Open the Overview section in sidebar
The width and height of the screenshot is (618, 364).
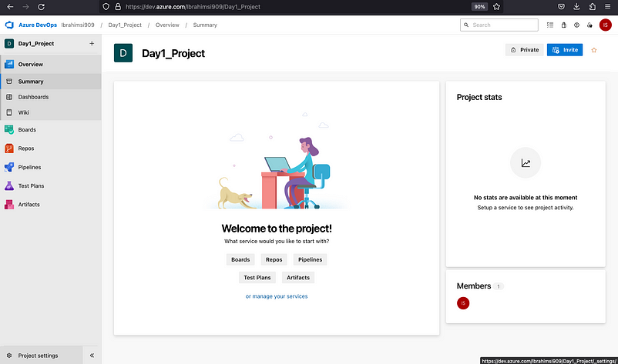pos(50,64)
